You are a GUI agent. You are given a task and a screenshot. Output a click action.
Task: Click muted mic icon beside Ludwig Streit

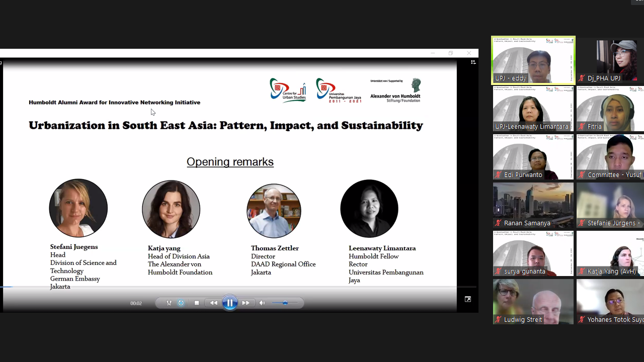click(499, 320)
